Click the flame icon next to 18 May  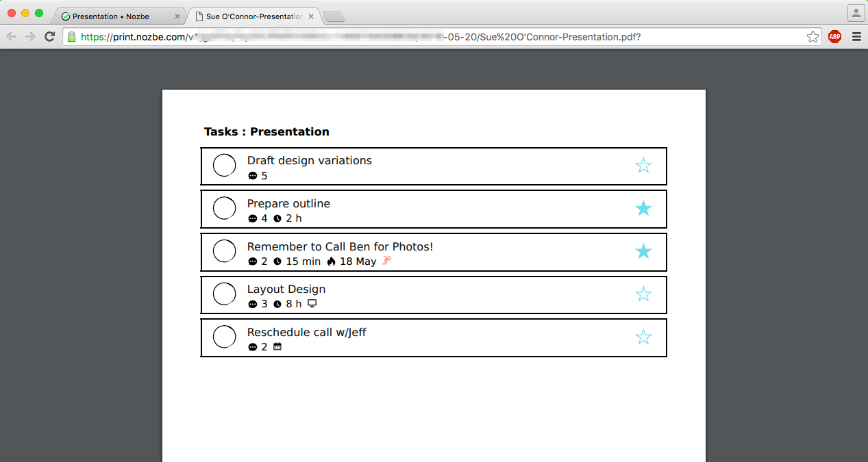click(x=332, y=261)
